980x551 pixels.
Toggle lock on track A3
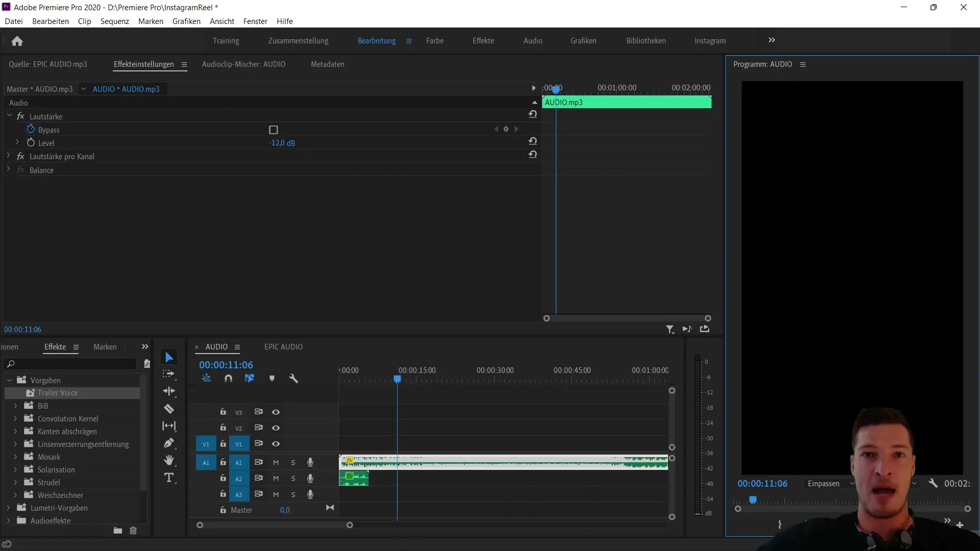click(x=223, y=494)
